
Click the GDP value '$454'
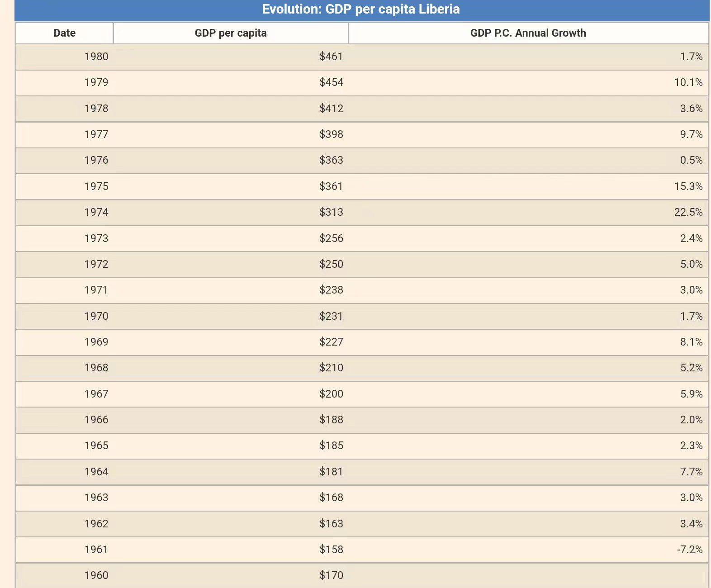[331, 82]
